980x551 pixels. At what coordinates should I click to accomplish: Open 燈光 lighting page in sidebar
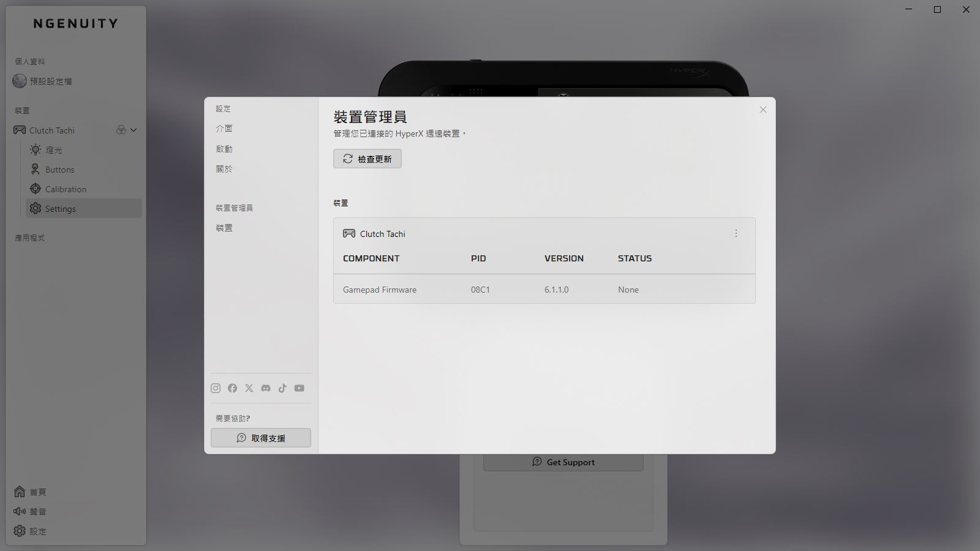tap(85, 150)
